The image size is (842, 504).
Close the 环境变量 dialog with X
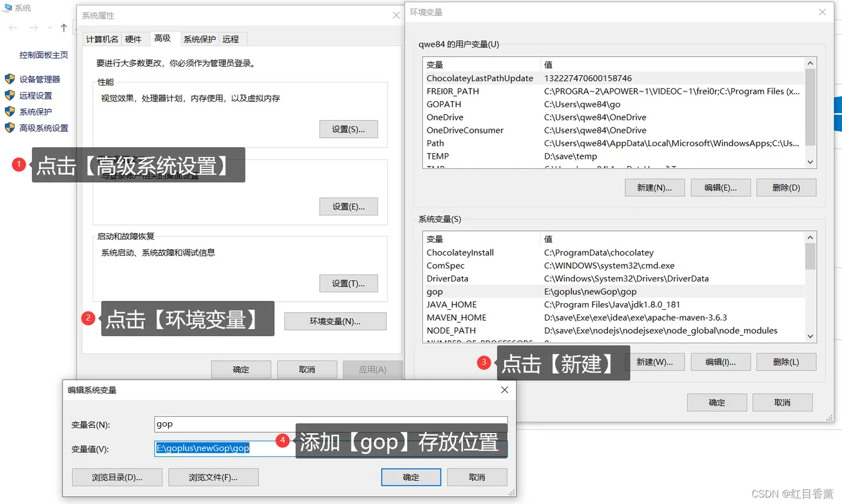click(822, 12)
